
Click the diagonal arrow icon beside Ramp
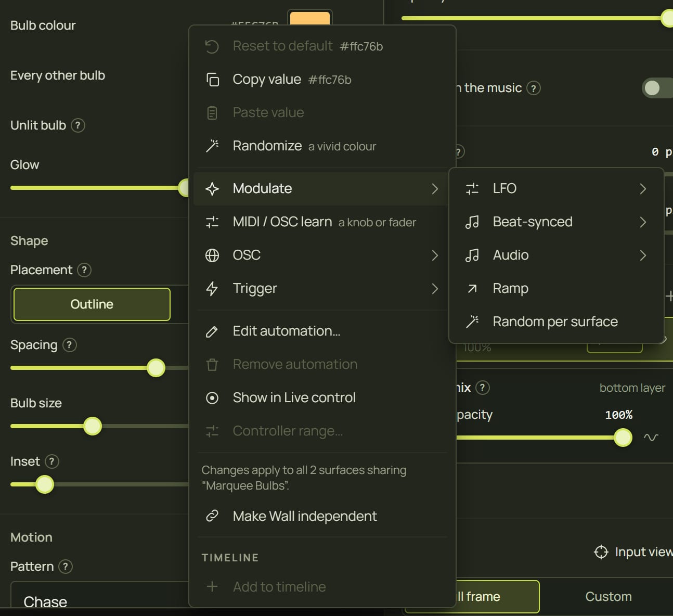472,289
